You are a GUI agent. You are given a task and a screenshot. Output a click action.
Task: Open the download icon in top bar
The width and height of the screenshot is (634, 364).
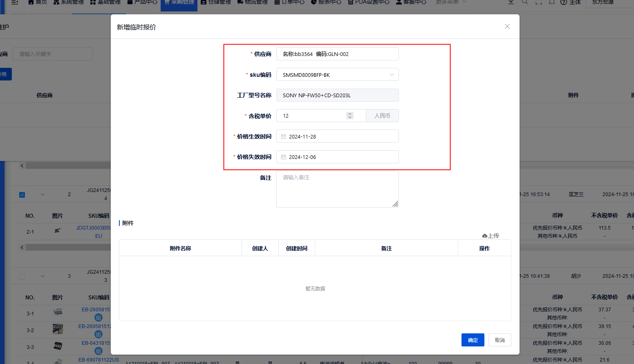(x=511, y=2)
